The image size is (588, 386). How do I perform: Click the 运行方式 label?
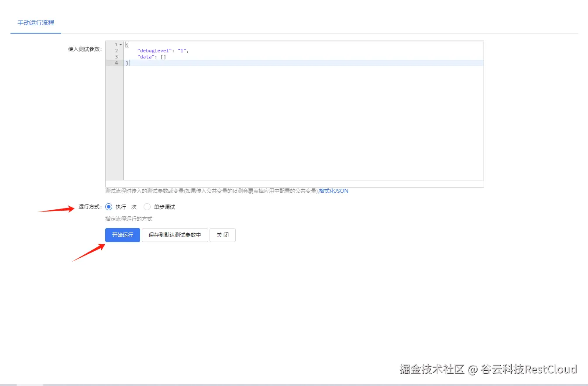90,207
